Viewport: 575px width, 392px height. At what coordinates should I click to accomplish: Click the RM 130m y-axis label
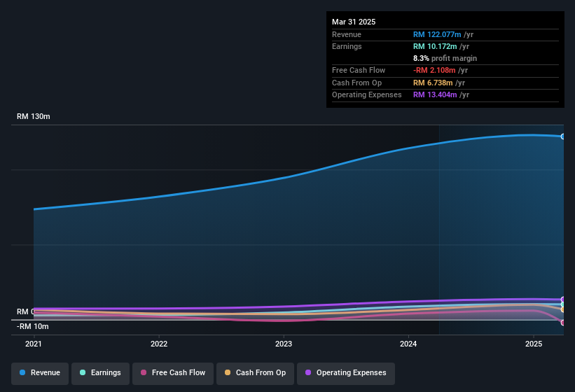34,116
